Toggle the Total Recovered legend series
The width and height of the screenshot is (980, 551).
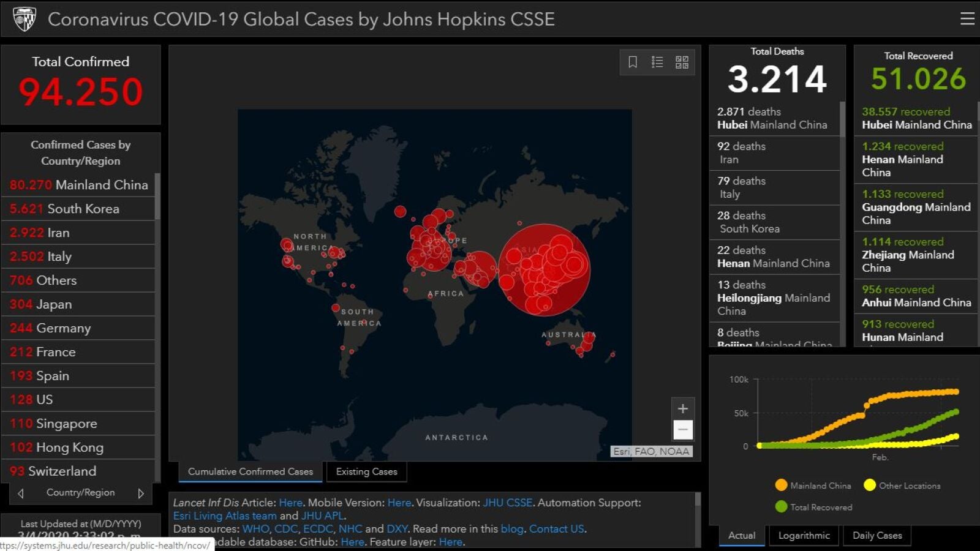813,507
